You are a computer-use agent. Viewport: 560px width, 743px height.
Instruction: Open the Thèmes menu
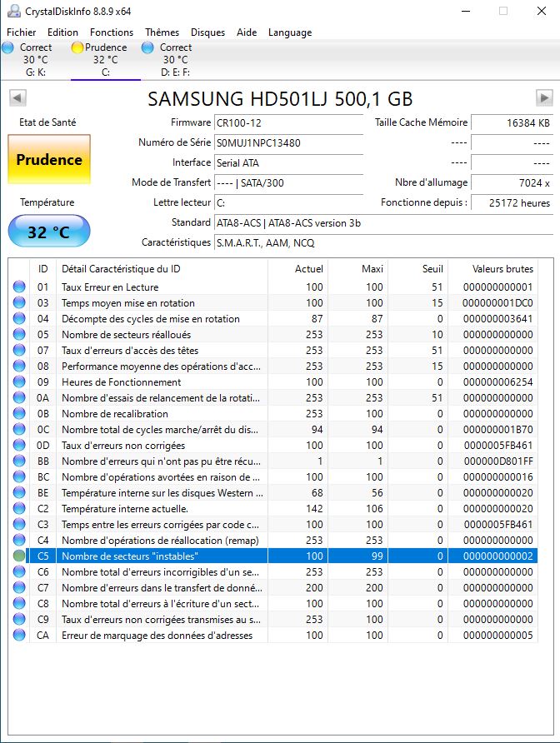(162, 32)
